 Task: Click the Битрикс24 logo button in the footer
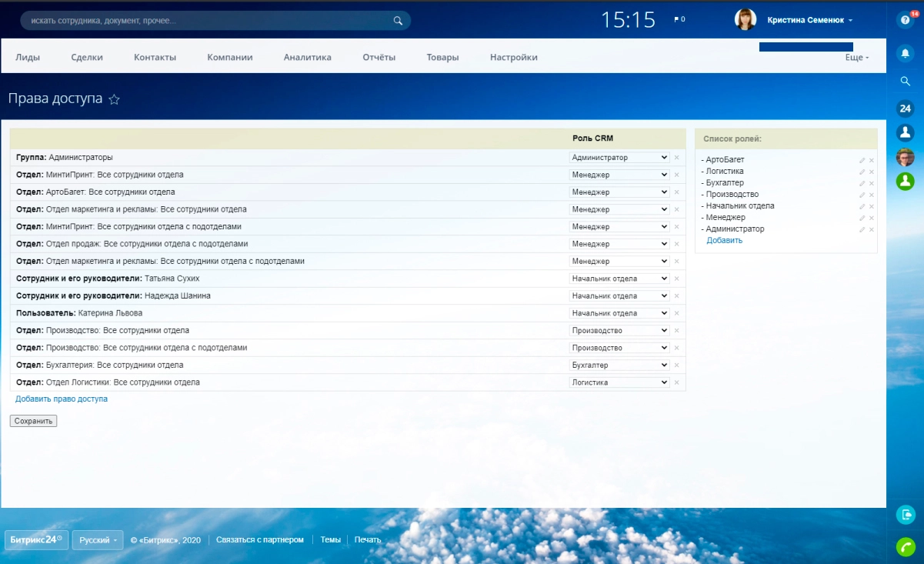coord(36,540)
